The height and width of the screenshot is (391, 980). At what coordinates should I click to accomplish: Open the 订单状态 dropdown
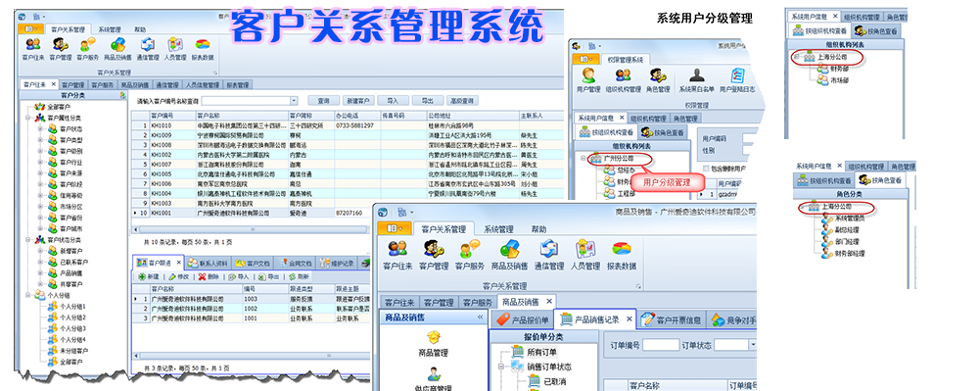tap(753, 345)
